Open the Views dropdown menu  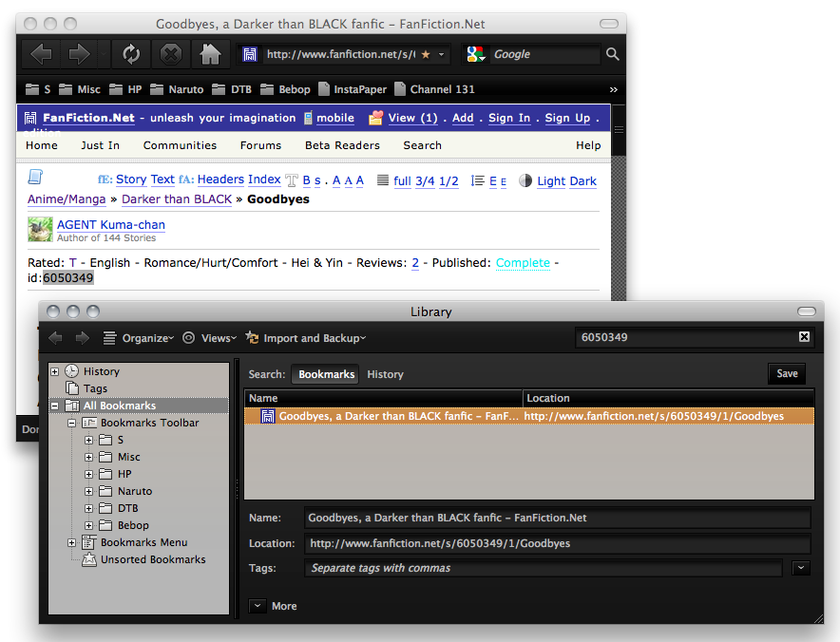point(209,338)
